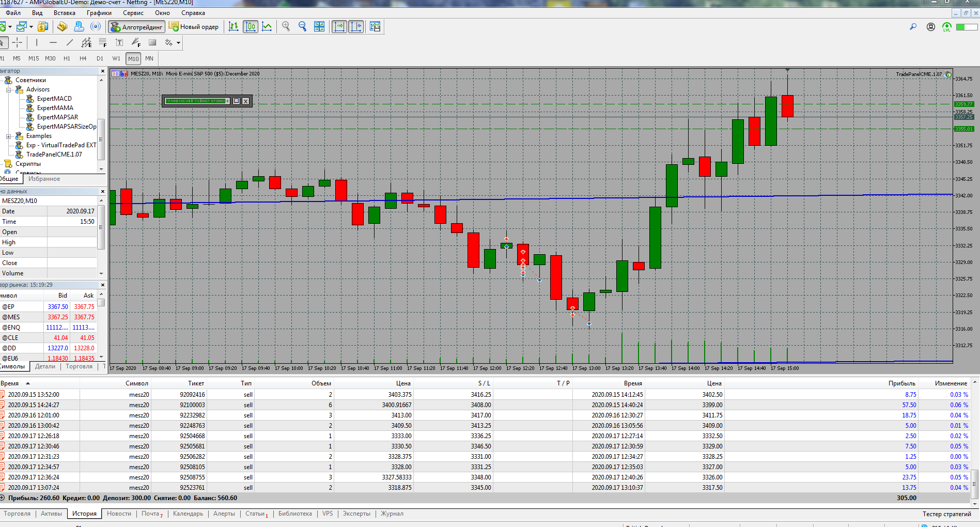980x527 pixels.
Task: Click the green LVL upgrade icon
Action: [x=947, y=27]
